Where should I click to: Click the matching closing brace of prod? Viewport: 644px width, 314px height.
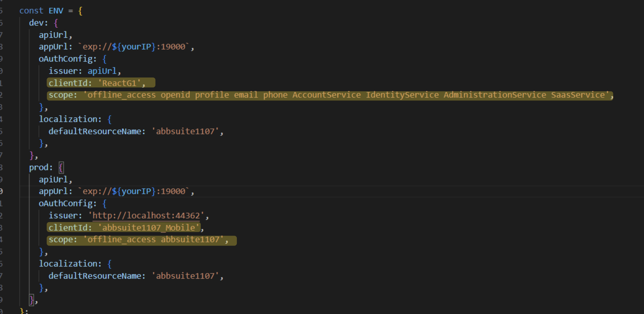point(31,300)
